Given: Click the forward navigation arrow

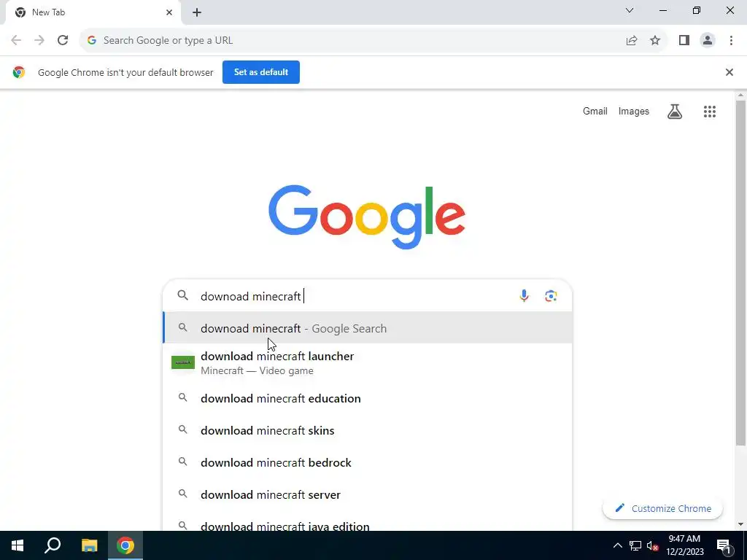Looking at the screenshot, I should 39,41.
